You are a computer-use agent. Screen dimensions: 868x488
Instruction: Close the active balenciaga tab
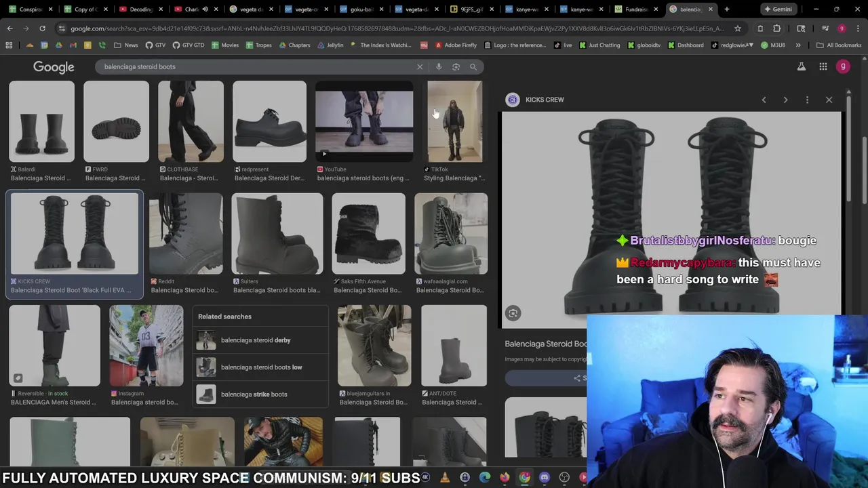(711, 9)
